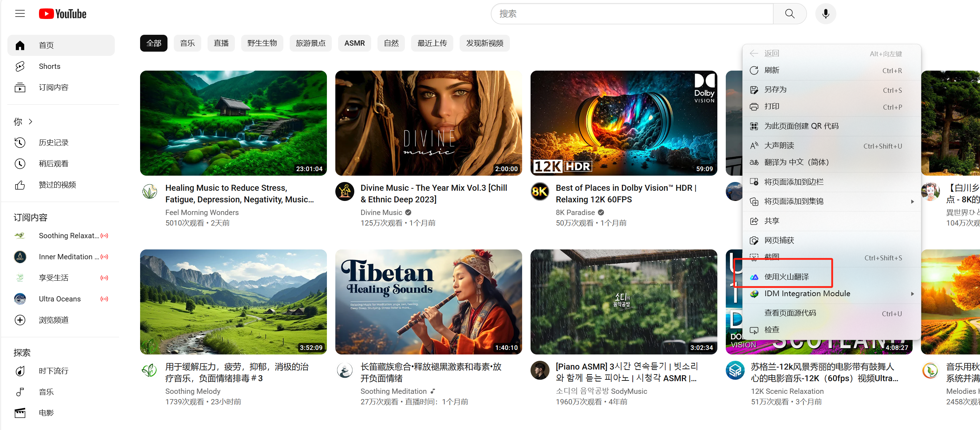980x430 pixels.
Task: Filter videos by 发现新视频 chip
Action: click(x=484, y=43)
